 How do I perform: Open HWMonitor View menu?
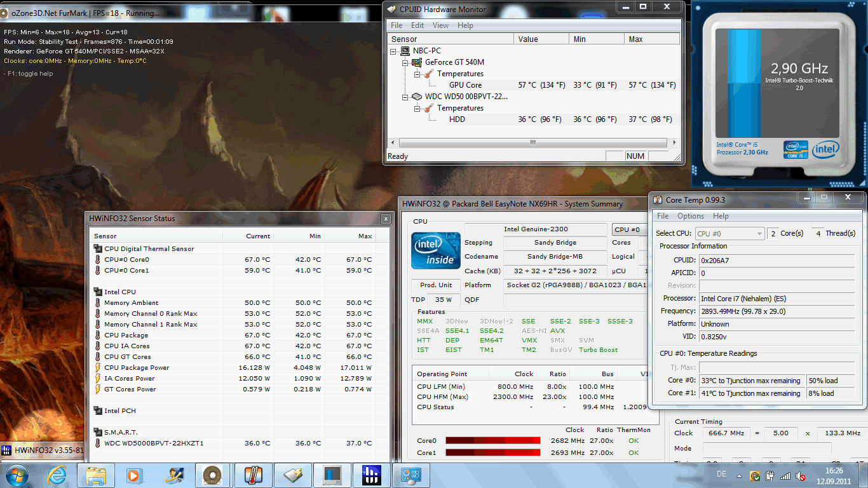[440, 25]
